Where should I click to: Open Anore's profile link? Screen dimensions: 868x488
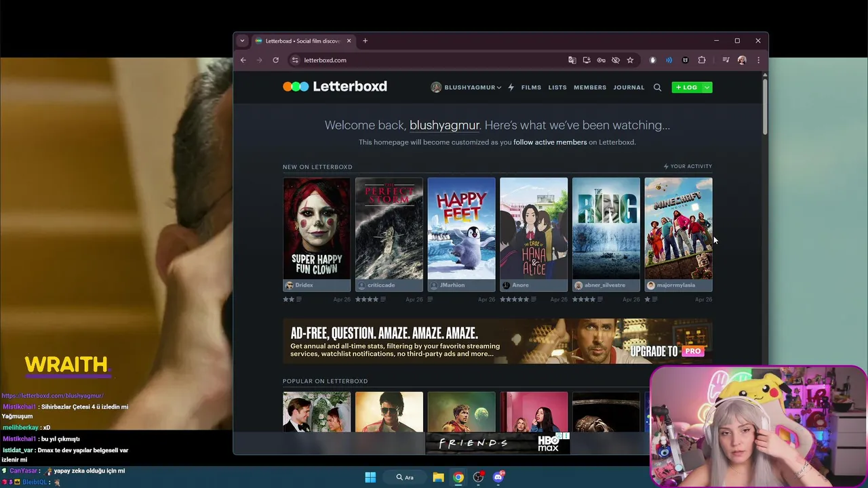(x=520, y=285)
